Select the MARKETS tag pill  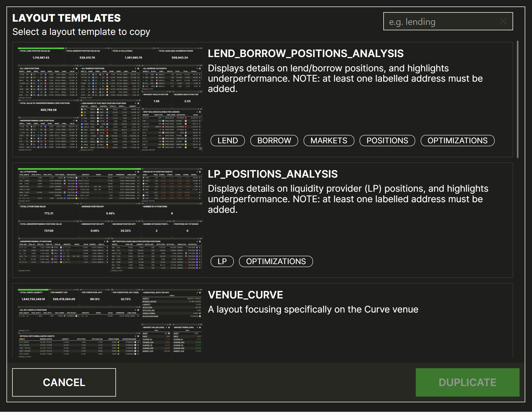coord(328,141)
